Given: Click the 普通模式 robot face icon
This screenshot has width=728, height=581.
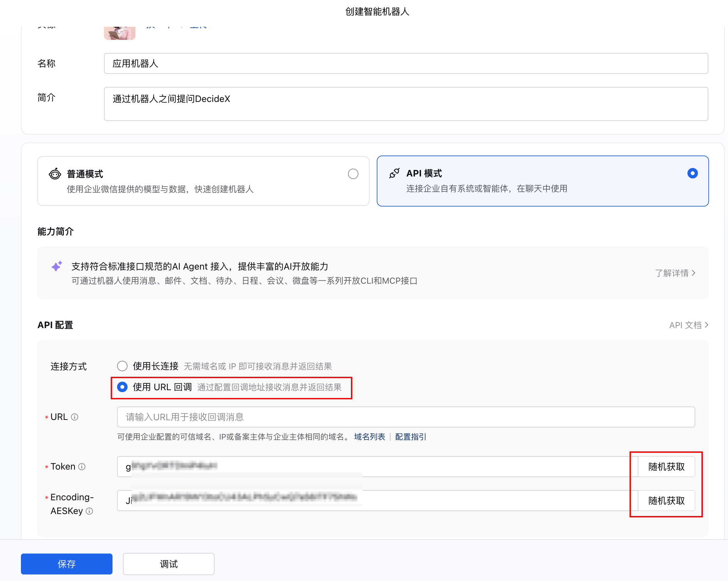Looking at the screenshot, I should pyautogui.click(x=55, y=174).
